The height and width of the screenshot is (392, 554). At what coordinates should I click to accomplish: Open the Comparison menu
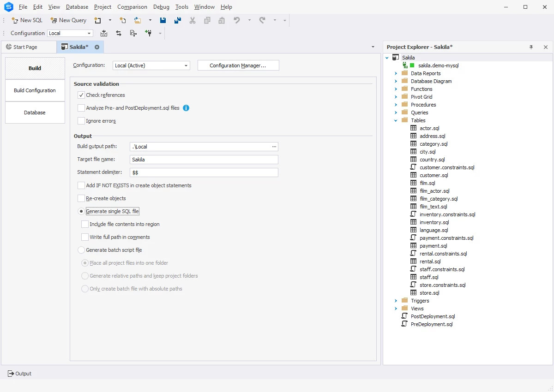pos(132,7)
